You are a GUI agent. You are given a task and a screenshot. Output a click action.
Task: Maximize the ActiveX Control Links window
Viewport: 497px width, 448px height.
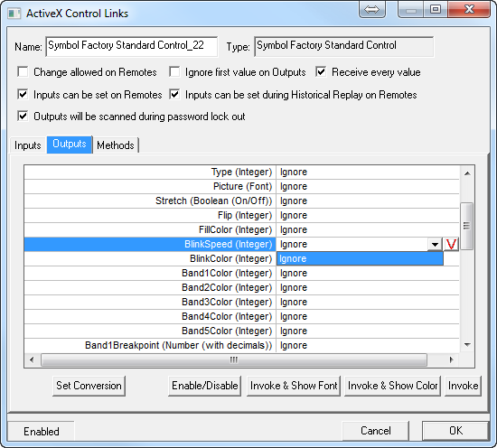(436, 9)
